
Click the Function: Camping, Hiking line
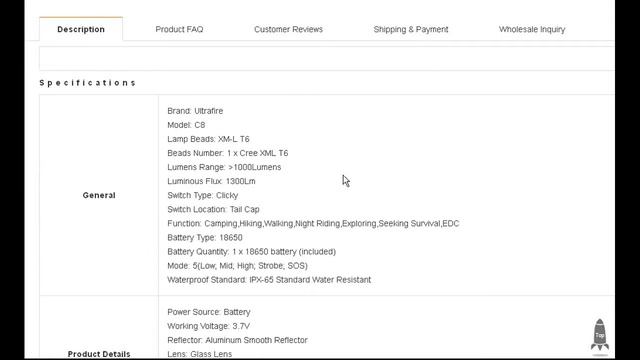313,224
